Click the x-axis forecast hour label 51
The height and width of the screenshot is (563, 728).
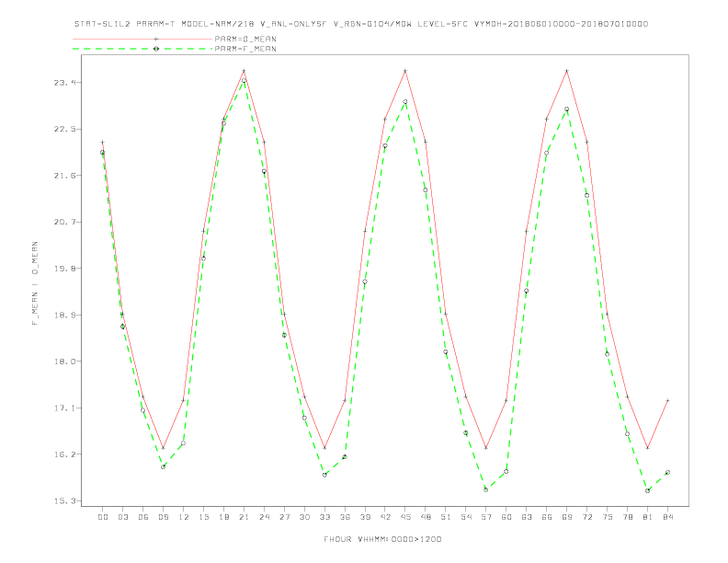446,517
